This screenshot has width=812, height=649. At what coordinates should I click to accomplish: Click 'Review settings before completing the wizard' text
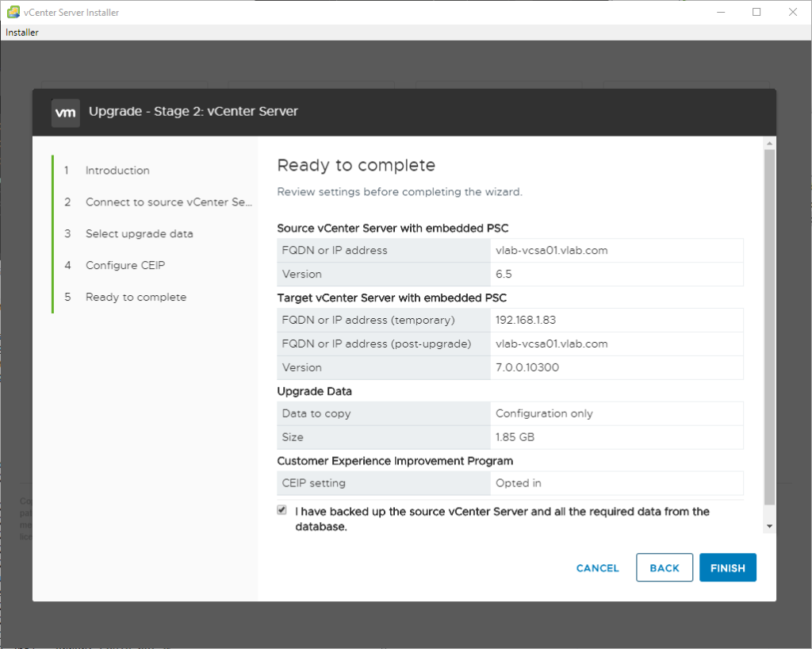(x=400, y=192)
